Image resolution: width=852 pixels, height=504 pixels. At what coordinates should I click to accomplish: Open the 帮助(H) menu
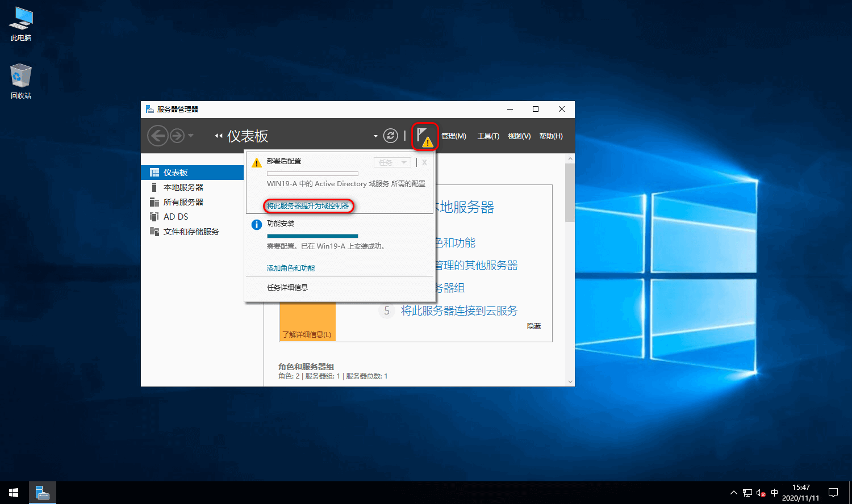[551, 136]
